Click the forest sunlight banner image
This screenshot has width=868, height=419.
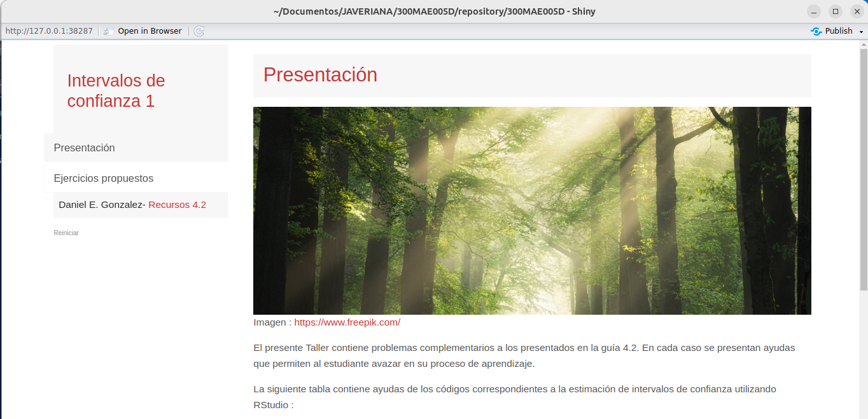(532, 210)
